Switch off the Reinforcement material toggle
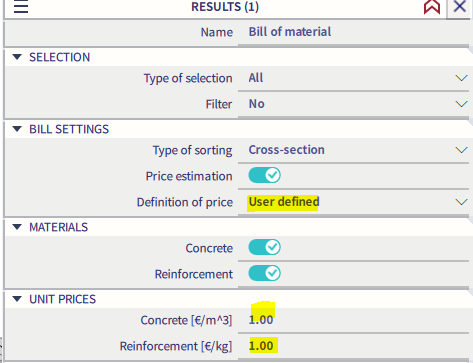This screenshot has height=363, width=473. click(264, 273)
